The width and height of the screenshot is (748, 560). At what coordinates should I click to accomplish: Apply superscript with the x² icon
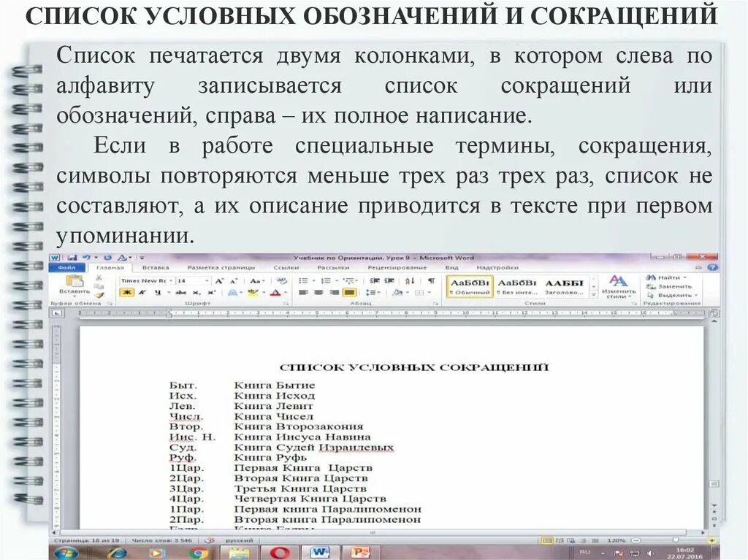point(211,292)
